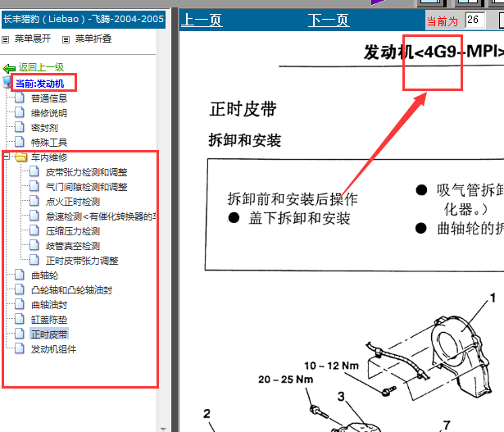This screenshot has width=504, height=432.
Task: Open 点火正时检测 page
Action: [73, 202]
